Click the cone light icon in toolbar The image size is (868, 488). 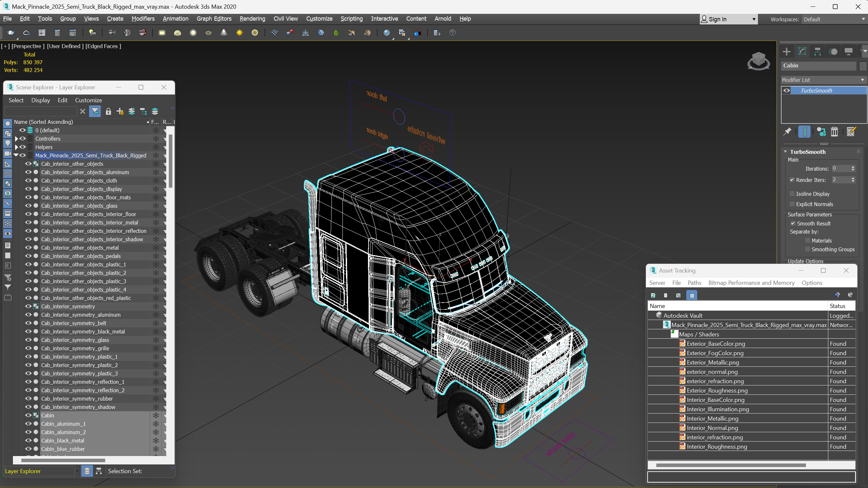point(224,33)
